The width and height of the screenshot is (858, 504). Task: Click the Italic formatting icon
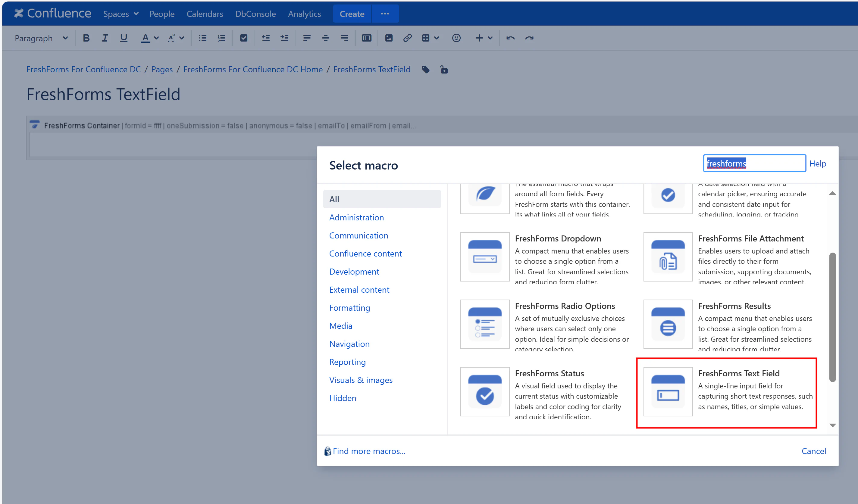(105, 38)
